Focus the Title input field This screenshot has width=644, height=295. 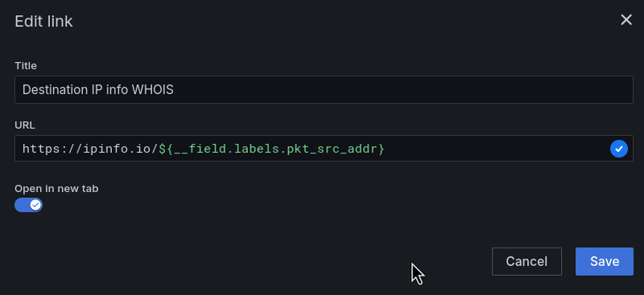[324, 89]
